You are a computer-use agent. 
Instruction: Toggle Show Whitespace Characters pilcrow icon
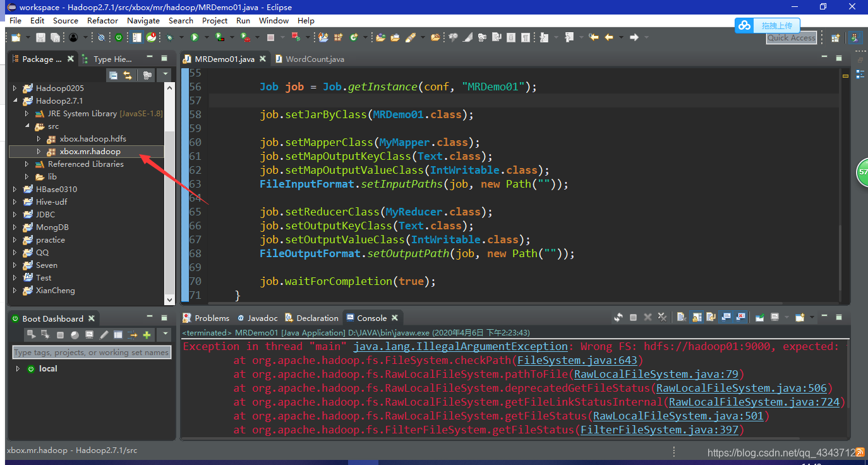pos(526,37)
